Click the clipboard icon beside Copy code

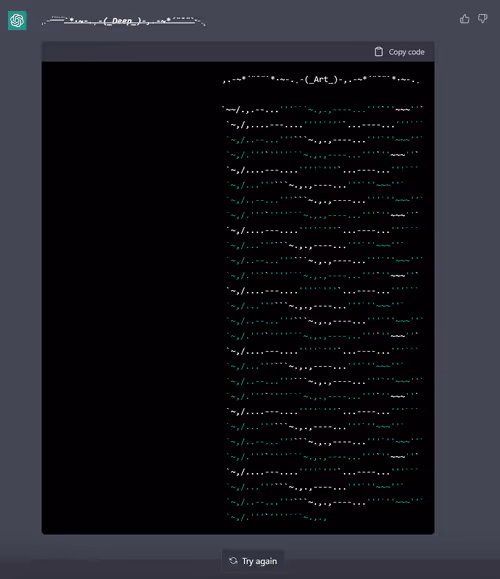pos(379,52)
